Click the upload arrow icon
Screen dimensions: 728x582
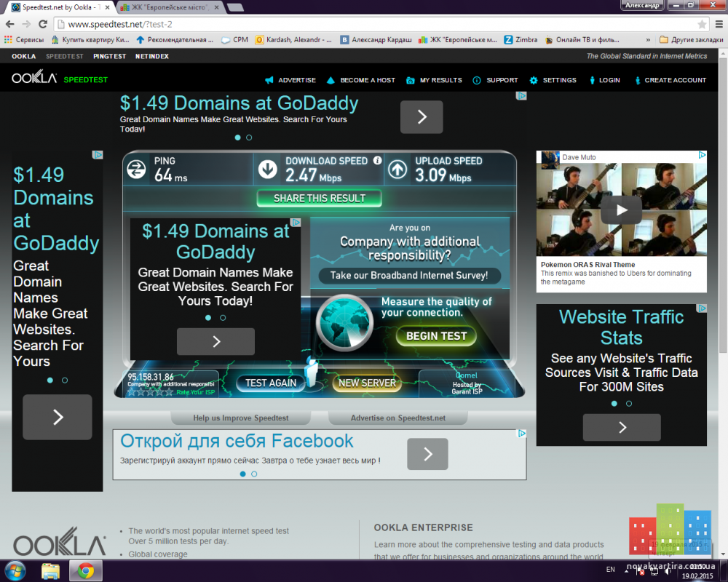(397, 170)
